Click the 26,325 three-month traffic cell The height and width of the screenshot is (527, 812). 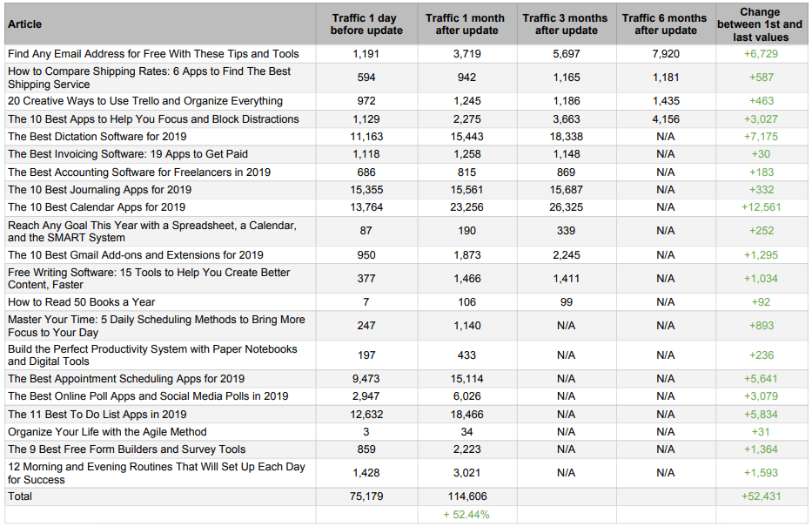566,207
